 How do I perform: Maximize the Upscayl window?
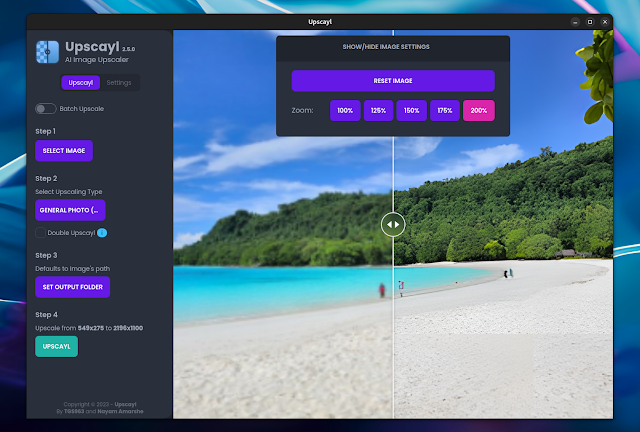click(x=590, y=21)
